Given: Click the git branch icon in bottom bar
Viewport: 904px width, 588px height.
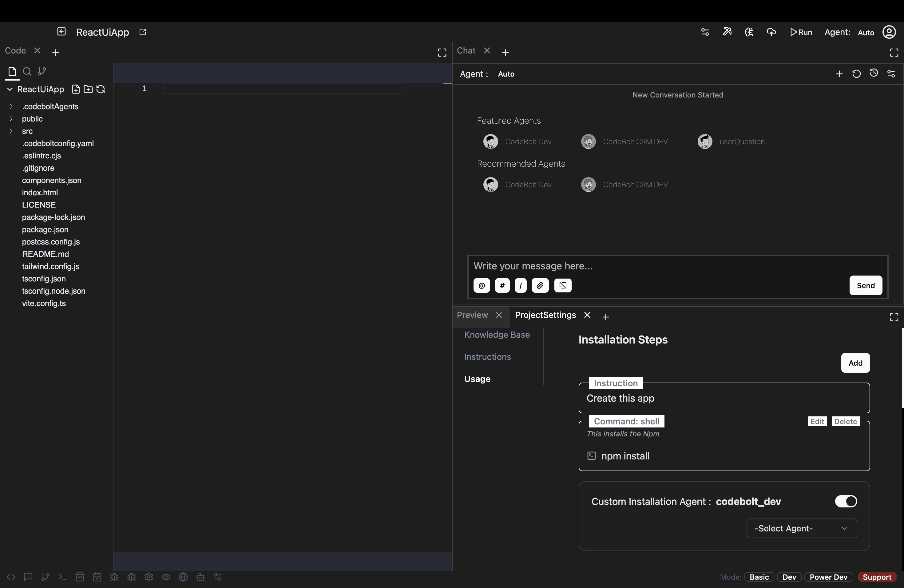Looking at the screenshot, I should (46, 577).
